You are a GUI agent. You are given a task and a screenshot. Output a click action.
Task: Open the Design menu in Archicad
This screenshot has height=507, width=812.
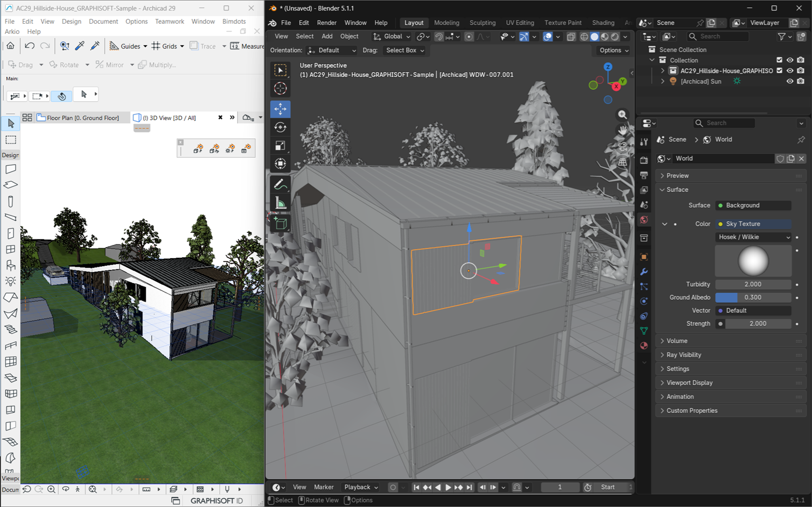click(x=71, y=22)
